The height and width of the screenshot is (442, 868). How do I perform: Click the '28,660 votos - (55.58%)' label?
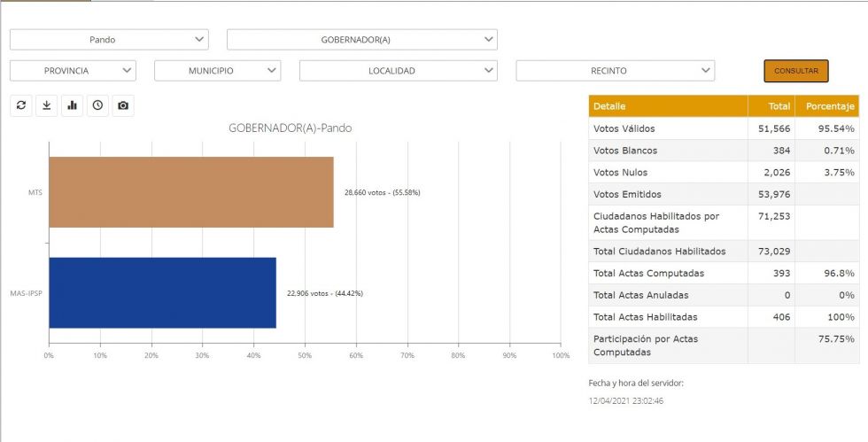tap(382, 193)
